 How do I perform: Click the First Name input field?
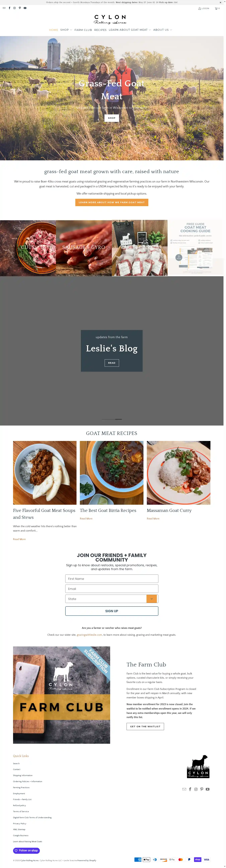pos(112,578)
